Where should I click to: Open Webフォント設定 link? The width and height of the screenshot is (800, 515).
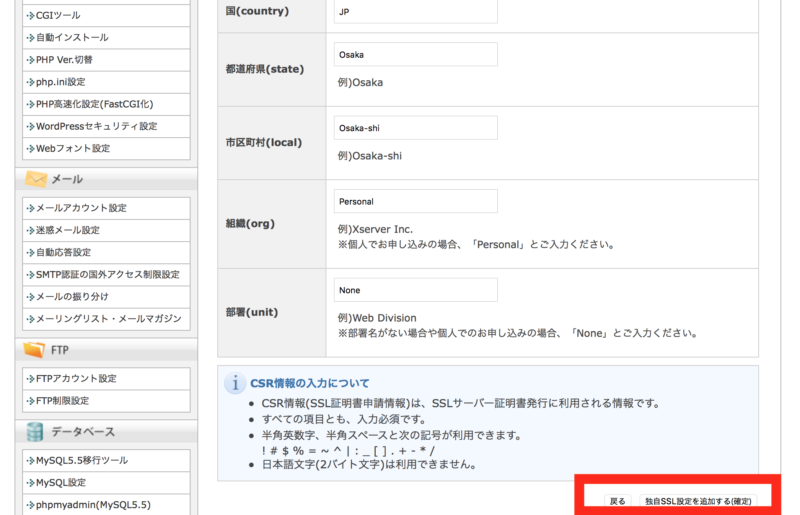point(73,149)
